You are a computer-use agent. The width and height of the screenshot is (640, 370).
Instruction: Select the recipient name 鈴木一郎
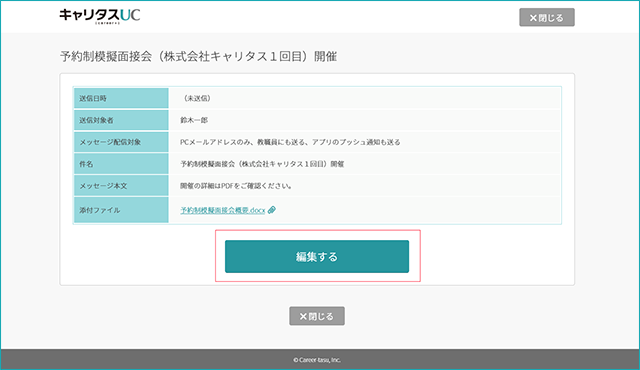(x=194, y=120)
